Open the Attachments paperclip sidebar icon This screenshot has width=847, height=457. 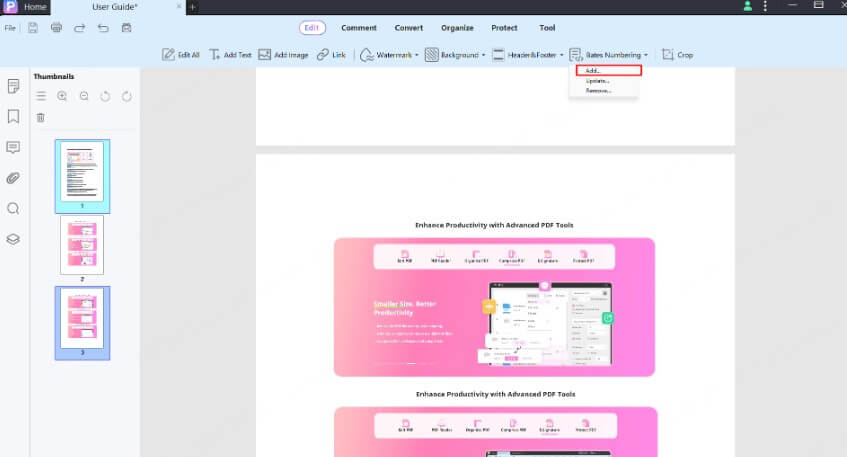[13, 178]
